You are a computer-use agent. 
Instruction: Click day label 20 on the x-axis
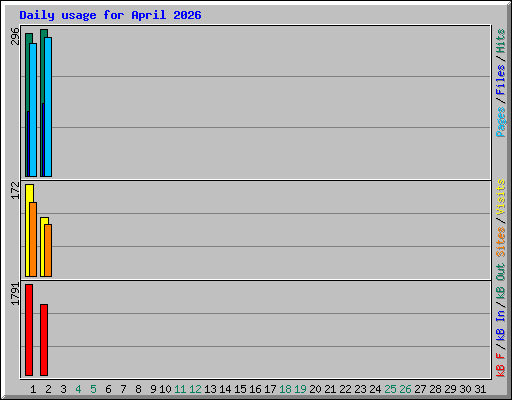pos(315,389)
